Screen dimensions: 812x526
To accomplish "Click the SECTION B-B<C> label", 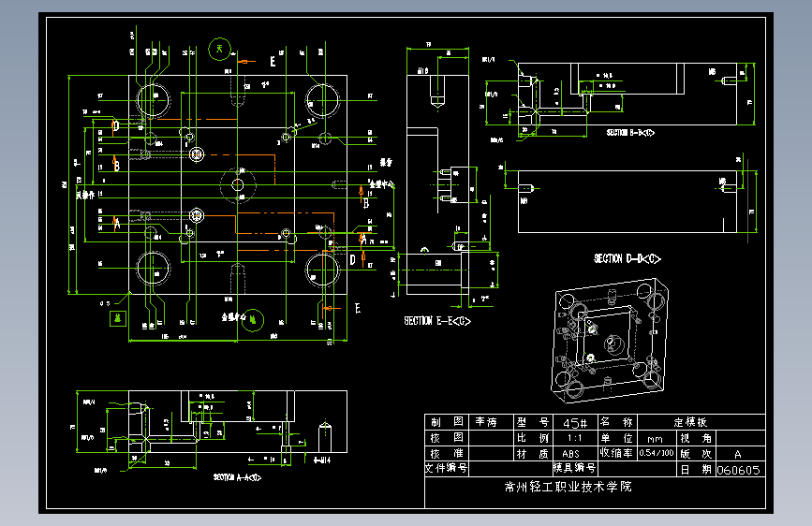I will click(x=630, y=133).
